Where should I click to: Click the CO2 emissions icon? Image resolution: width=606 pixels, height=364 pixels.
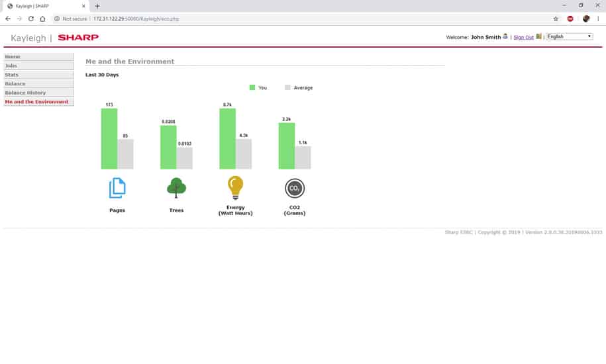[x=295, y=189]
